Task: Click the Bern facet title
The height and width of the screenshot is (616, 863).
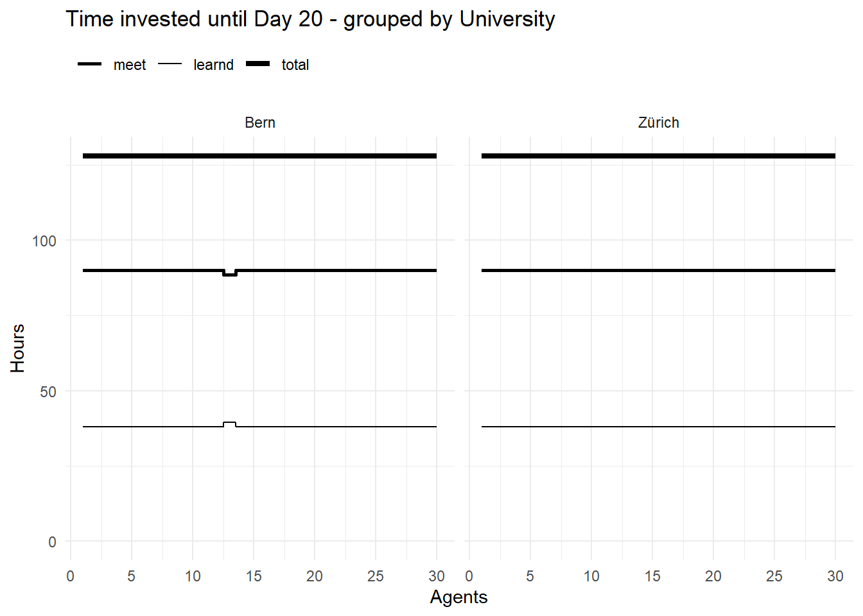Action: point(260,123)
